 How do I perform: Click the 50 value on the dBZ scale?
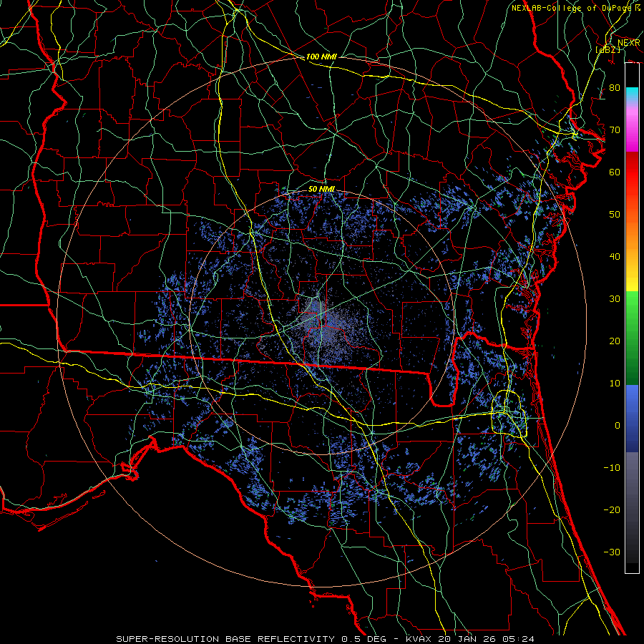click(615, 215)
